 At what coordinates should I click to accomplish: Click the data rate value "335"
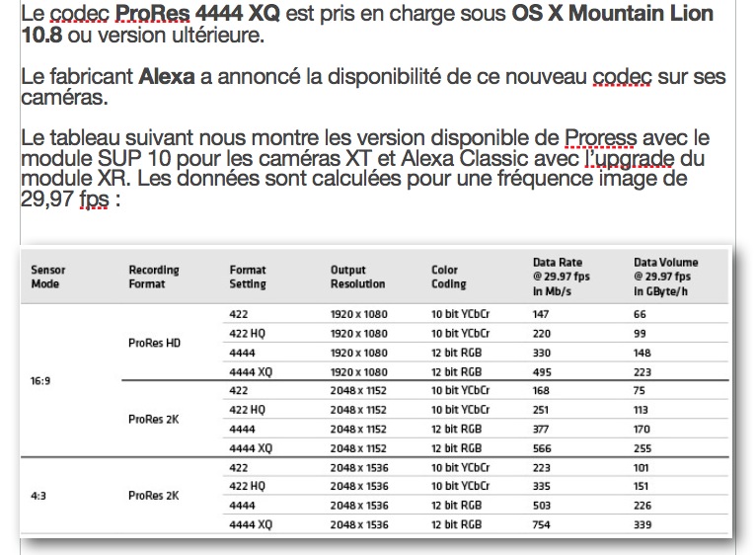click(x=542, y=486)
